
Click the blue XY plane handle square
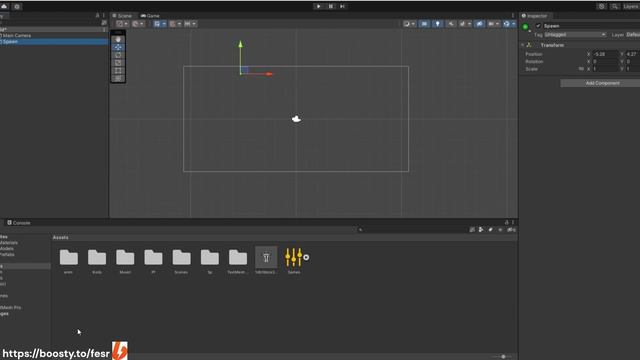pos(244,70)
